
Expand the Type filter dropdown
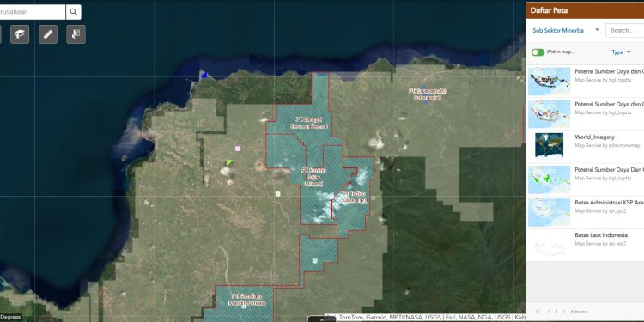[621, 52]
